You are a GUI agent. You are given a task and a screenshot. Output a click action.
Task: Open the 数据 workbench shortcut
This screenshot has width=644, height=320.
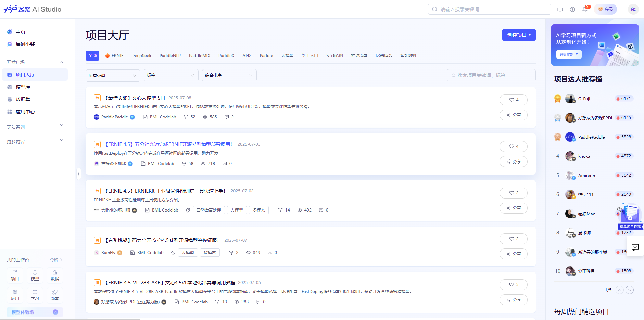55,276
